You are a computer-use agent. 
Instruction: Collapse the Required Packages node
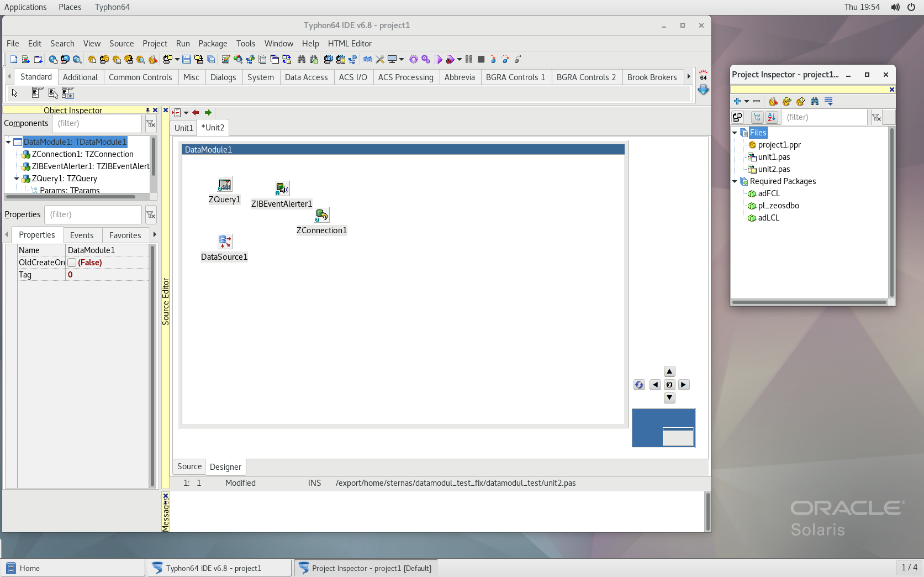(x=735, y=181)
